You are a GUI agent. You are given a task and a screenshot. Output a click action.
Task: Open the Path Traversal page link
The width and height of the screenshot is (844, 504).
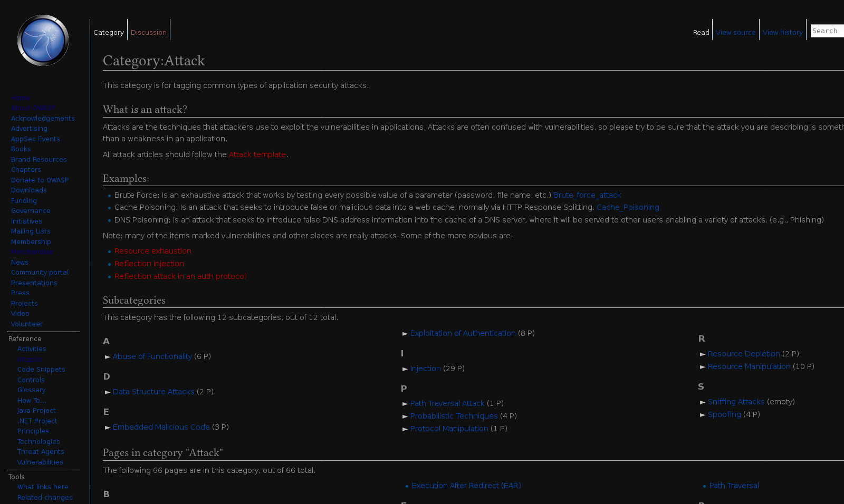[734, 486]
